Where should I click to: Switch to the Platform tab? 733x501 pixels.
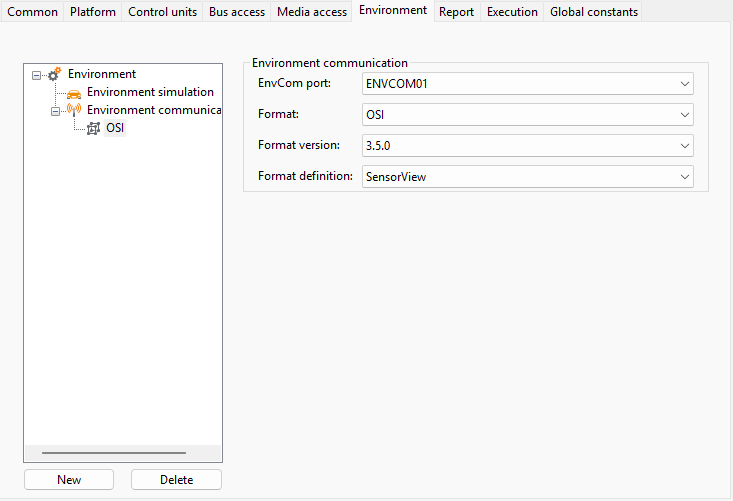click(93, 12)
